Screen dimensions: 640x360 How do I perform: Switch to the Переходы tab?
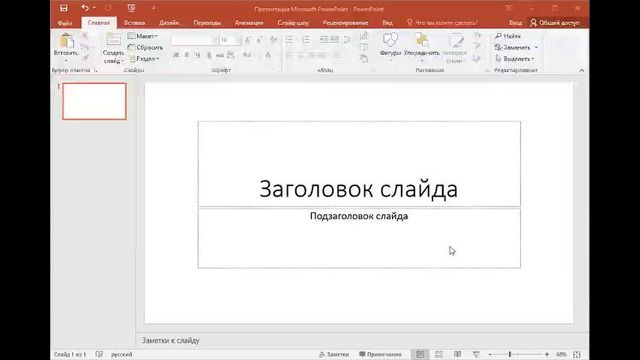coord(207,23)
